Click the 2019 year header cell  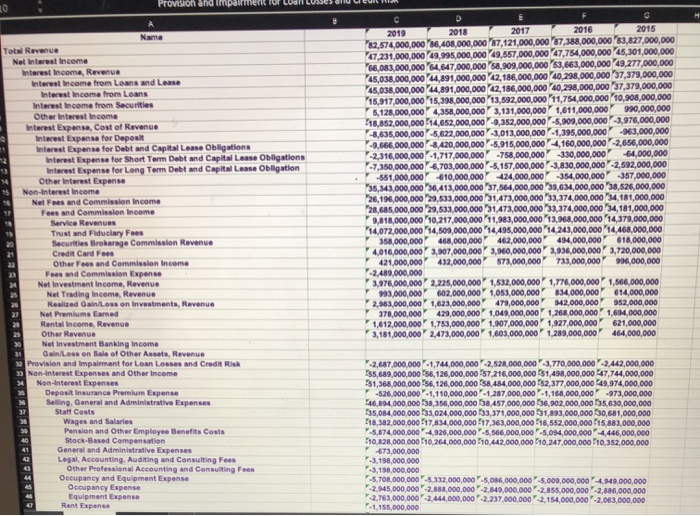pos(396,33)
